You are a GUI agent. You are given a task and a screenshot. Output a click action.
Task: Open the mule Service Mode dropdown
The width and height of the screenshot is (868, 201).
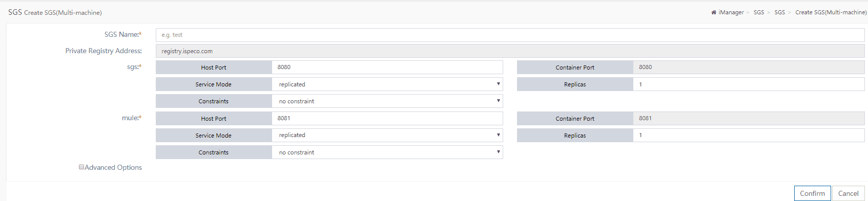(x=387, y=136)
